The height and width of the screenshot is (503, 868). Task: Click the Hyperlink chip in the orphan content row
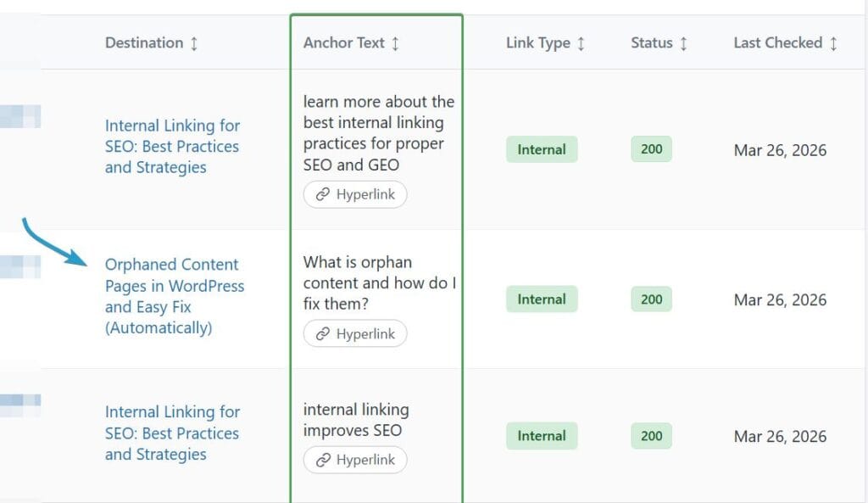354,333
